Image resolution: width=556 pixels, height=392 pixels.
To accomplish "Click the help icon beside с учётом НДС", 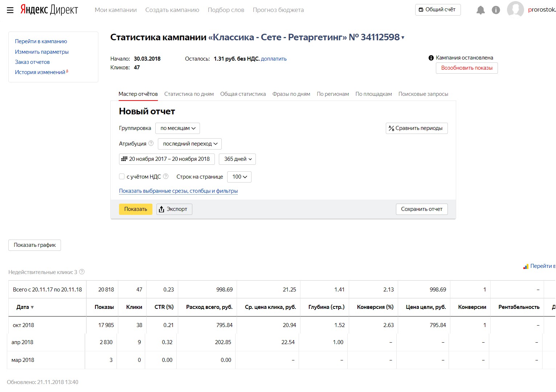I will click(165, 176).
